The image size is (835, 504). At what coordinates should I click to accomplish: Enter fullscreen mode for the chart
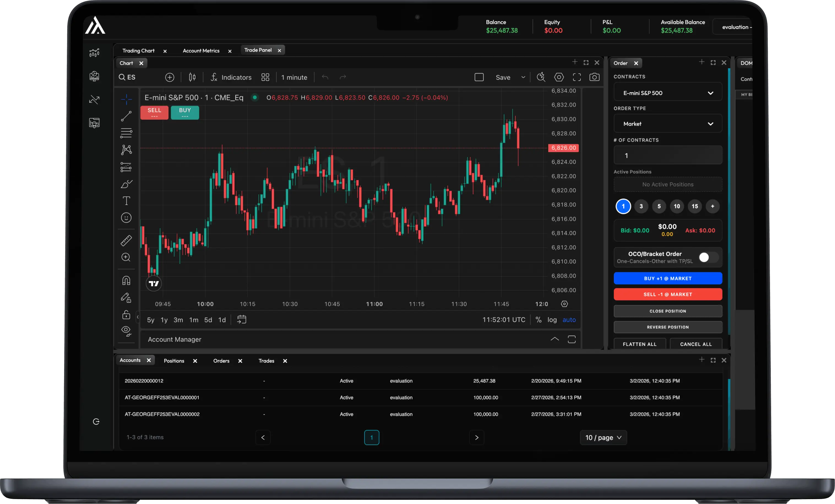(577, 77)
